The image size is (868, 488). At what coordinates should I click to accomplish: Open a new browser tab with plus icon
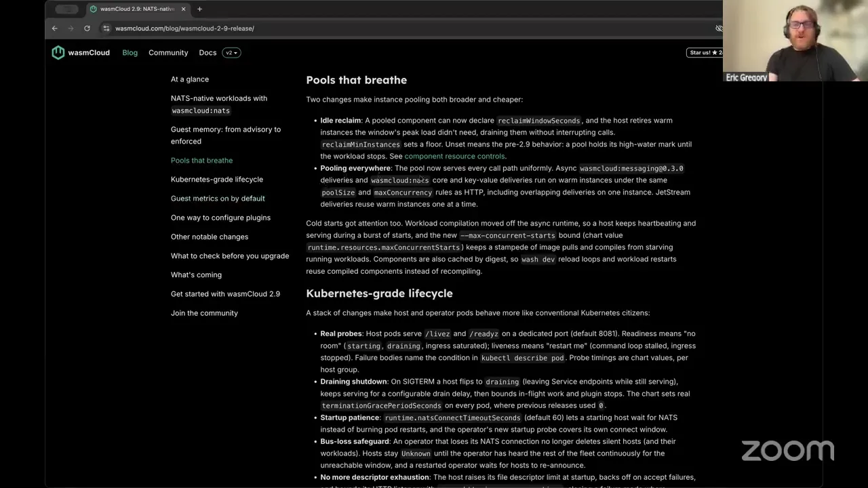click(199, 9)
